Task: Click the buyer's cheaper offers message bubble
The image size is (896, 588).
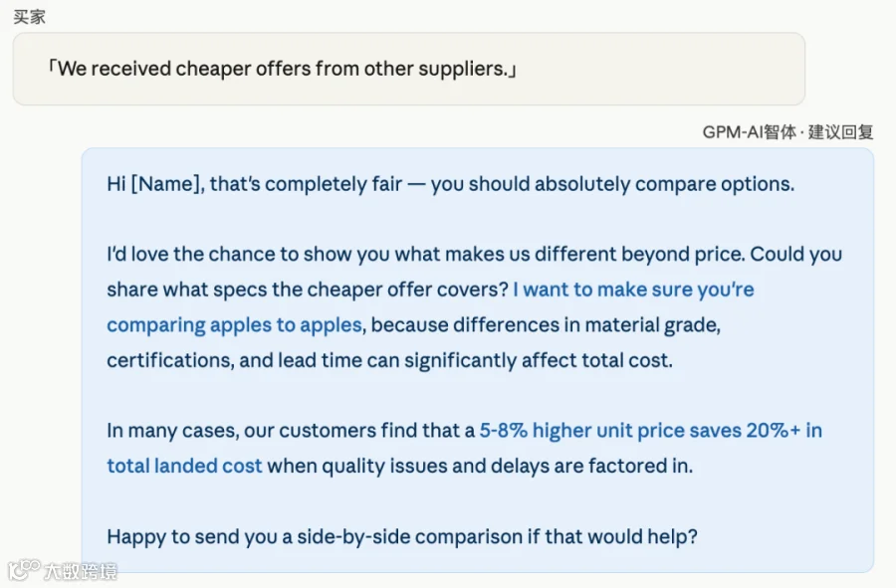Action: [409, 69]
